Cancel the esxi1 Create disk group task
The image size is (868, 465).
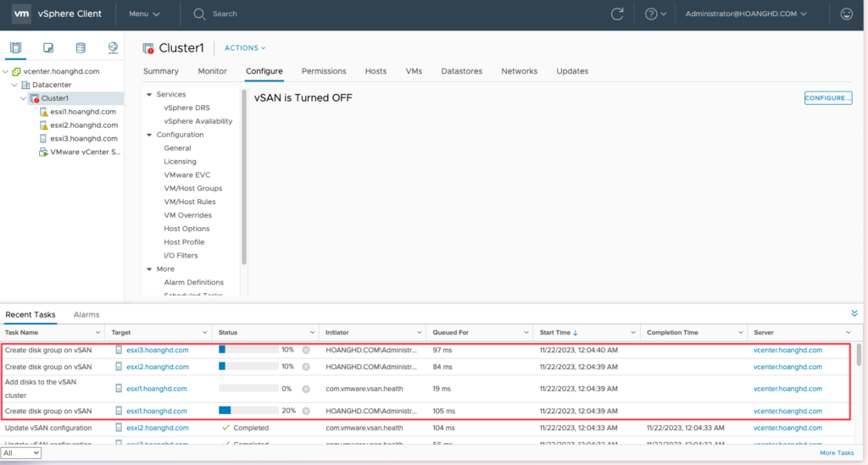point(306,411)
